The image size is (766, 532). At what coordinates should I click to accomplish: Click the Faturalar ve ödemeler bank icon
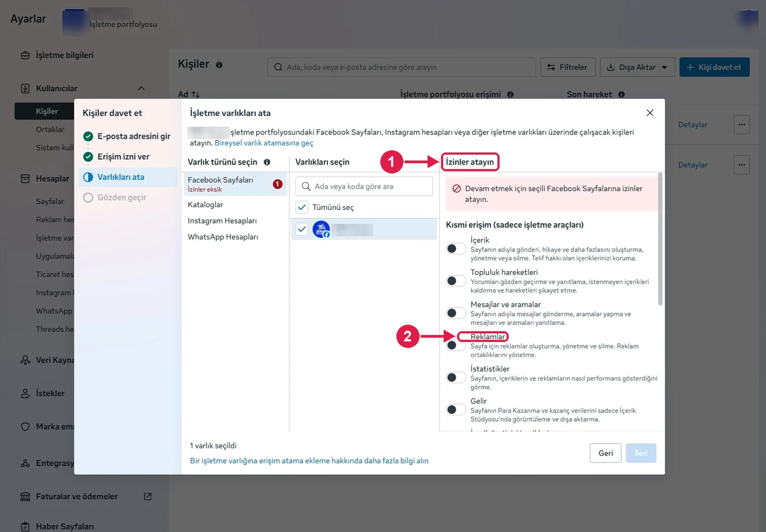(x=25, y=496)
